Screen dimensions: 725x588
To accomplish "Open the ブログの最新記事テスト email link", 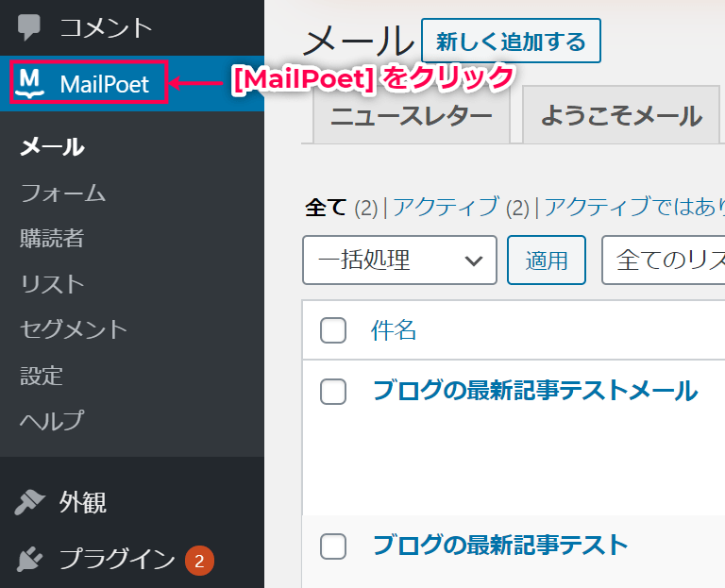I will pos(499,545).
